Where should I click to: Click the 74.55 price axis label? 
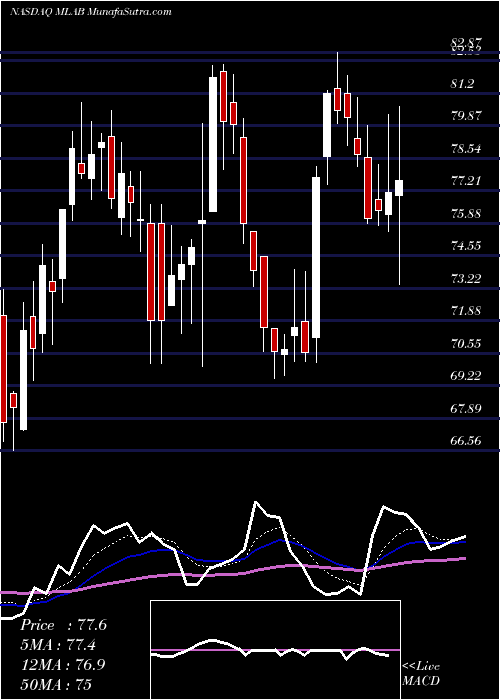[x=467, y=246]
